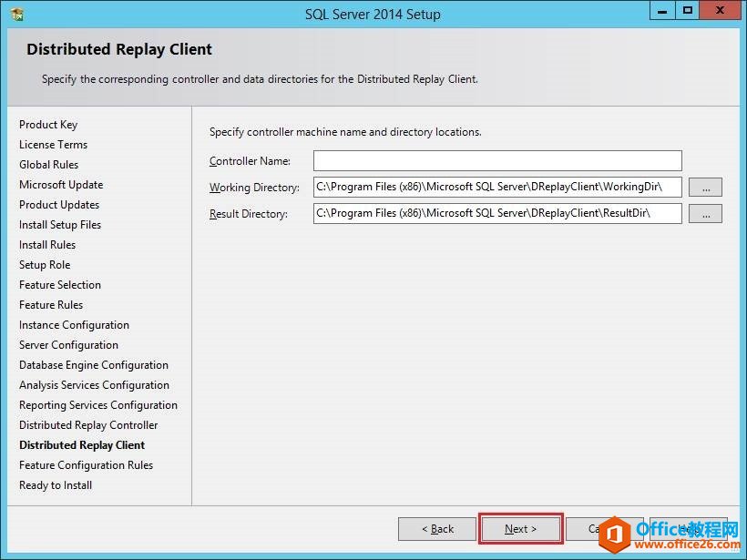This screenshot has height=560, width=747.
Task: Click the Working Directory label
Action: pyautogui.click(x=254, y=188)
